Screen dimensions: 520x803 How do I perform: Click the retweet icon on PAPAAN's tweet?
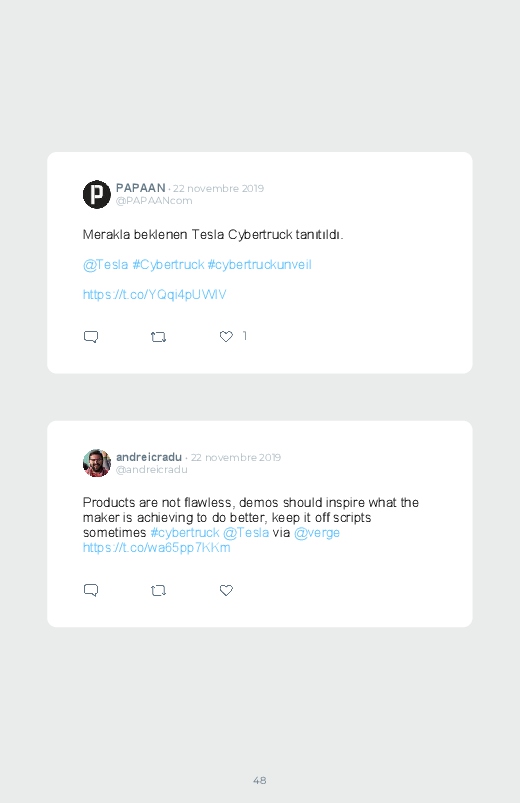(x=158, y=337)
